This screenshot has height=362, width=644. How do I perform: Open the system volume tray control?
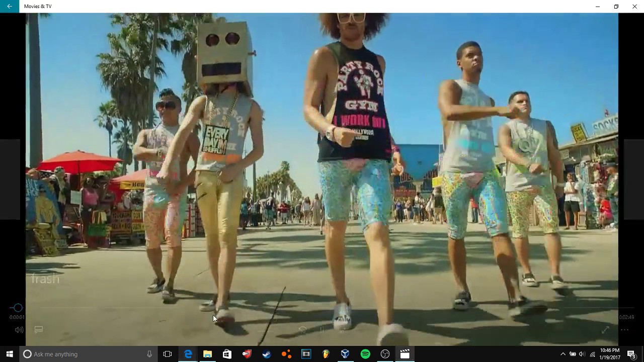tap(582, 354)
